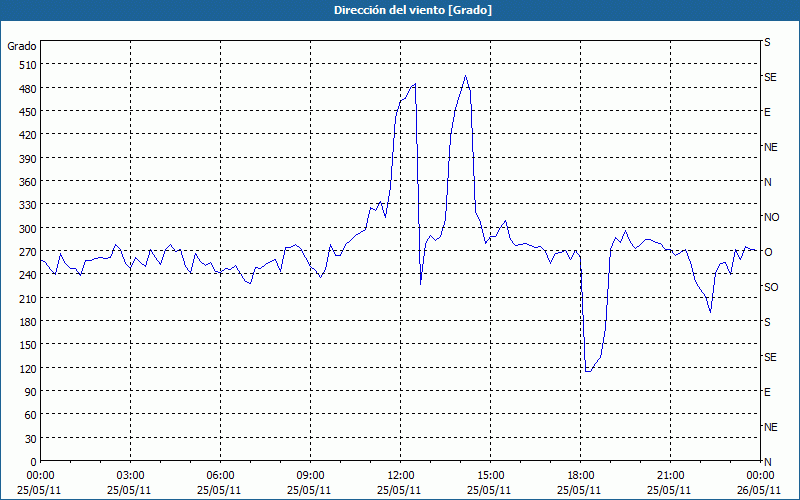800x500 pixels.
Task: Click the 300 y-axis value
Action: (x=28, y=229)
